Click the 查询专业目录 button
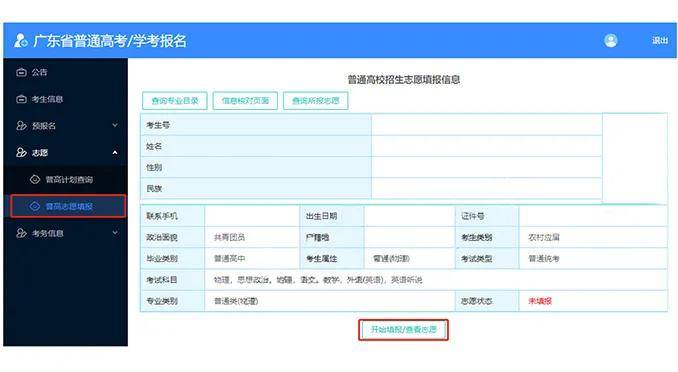 click(175, 101)
